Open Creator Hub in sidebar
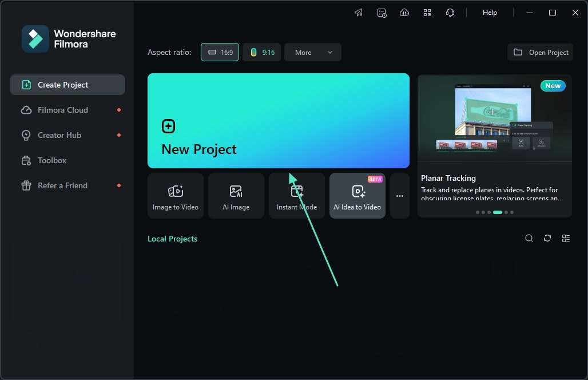 (x=67, y=135)
